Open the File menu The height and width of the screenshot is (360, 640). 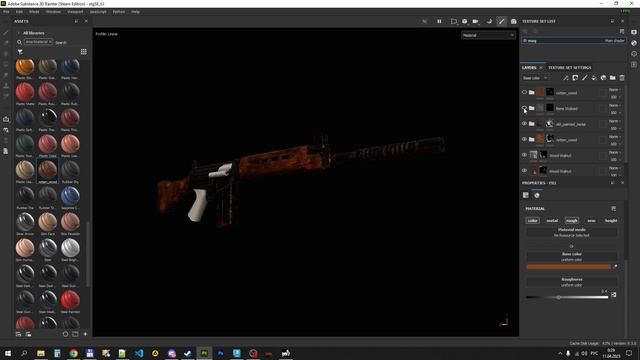point(6,12)
